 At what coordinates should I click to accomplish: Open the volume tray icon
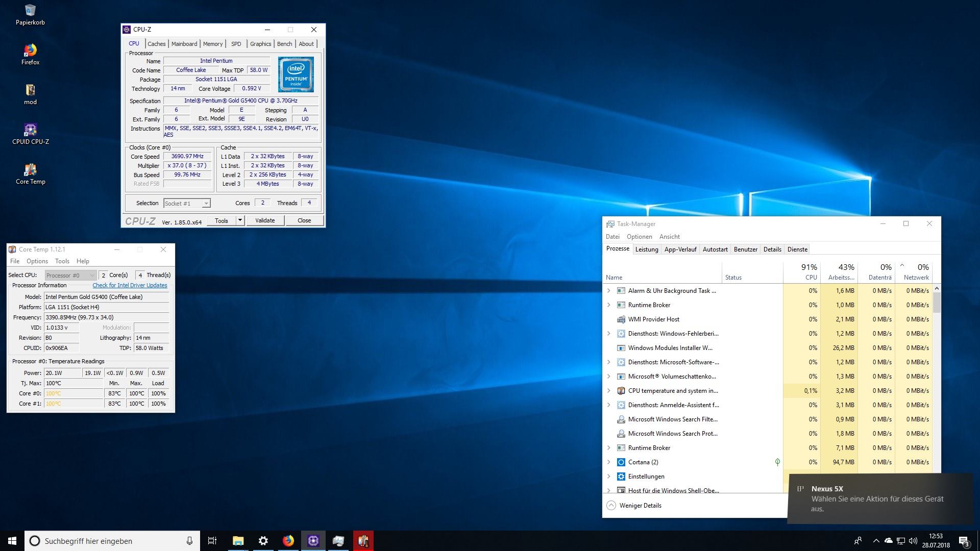click(x=913, y=541)
